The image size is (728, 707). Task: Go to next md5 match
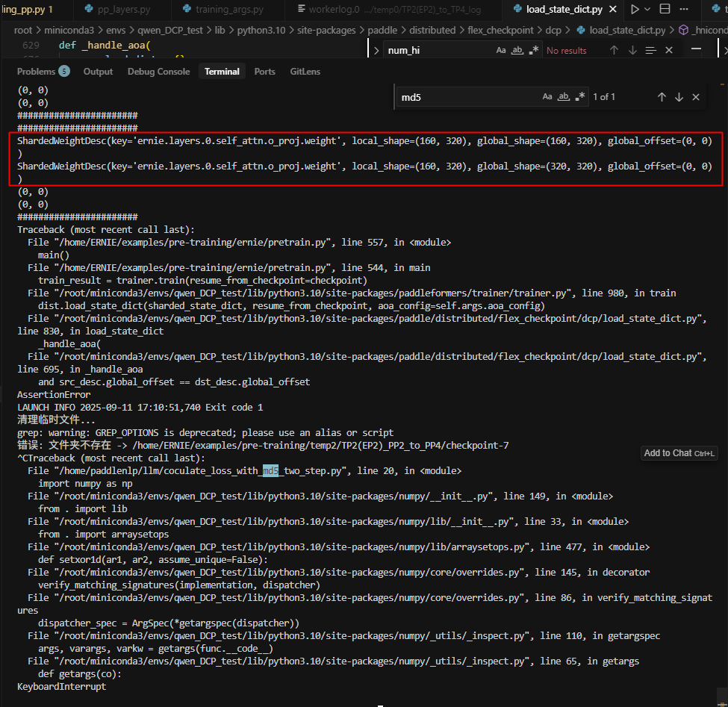pyautogui.click(x=679, y=97)
